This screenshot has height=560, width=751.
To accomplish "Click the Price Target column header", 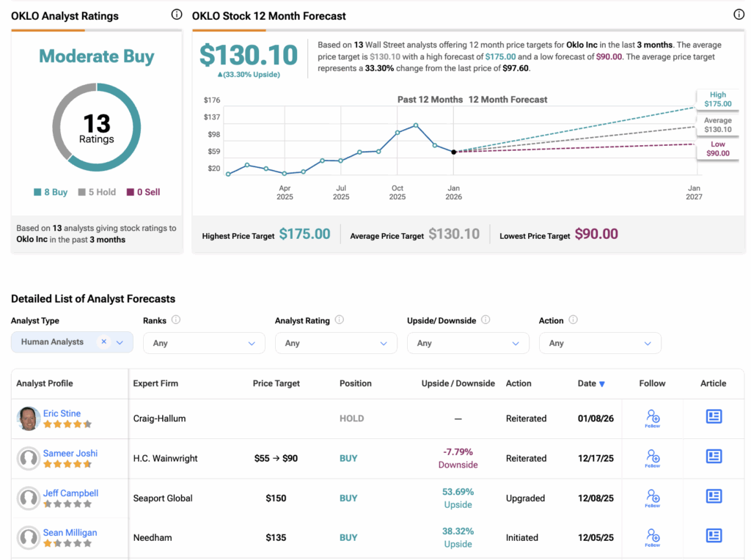I will [x=276, y=383].
